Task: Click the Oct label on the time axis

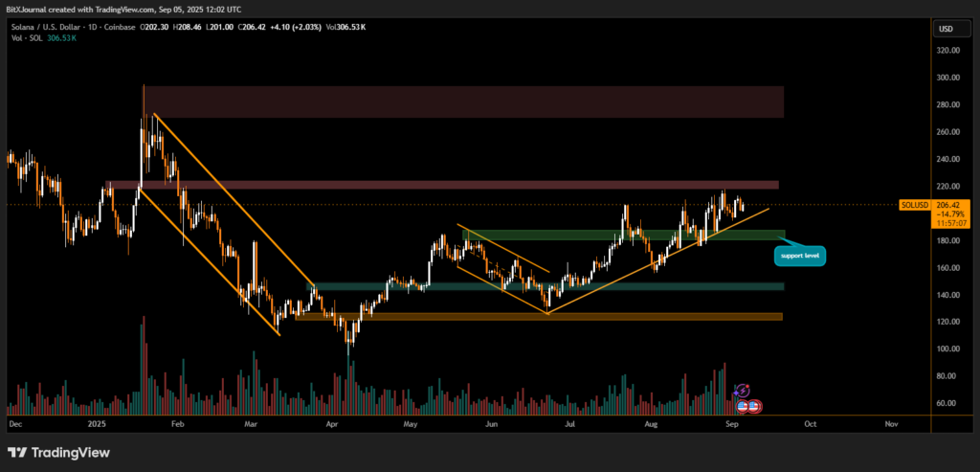Action: click(811, 422)
